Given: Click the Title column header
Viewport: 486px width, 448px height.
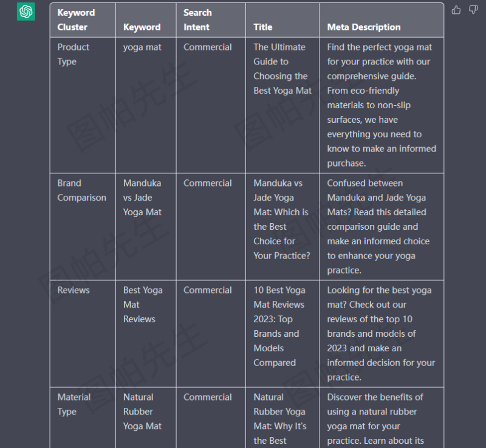Looking at the screenshot, I should tap(263, 27).
